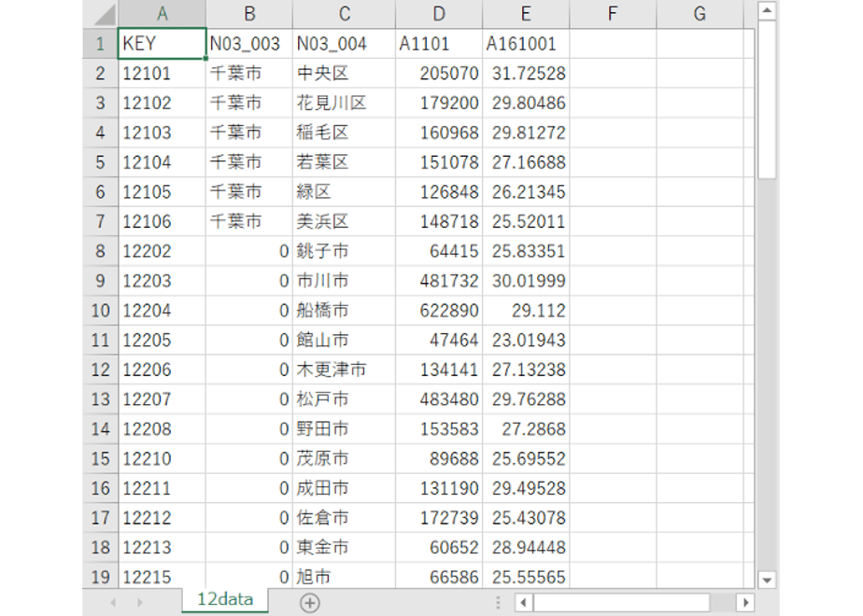The height and width of the screenshot is (616, 863).
Task: Select cell containing 木更津市
Action: (344, 370)
